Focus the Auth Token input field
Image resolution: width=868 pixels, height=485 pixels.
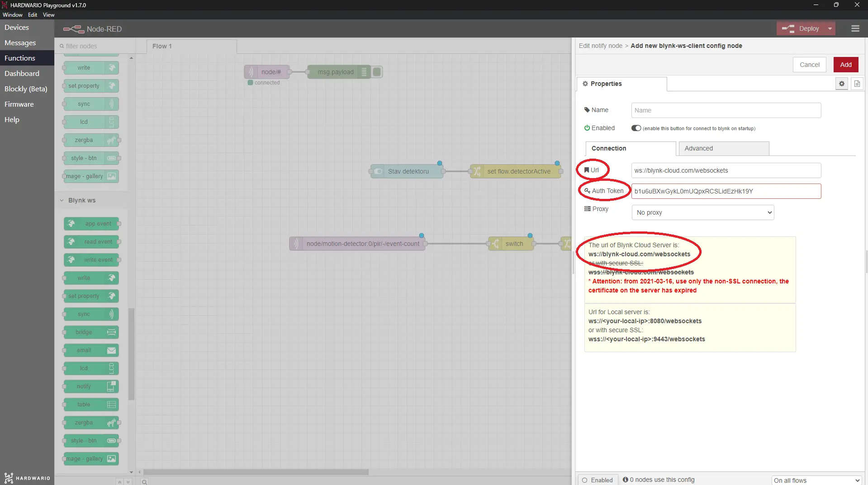[726, 191]
